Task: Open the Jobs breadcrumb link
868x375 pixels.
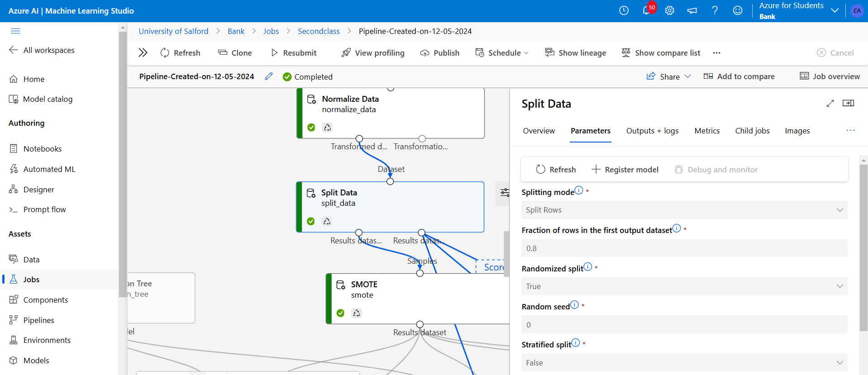Action: (x=271, y=31)
